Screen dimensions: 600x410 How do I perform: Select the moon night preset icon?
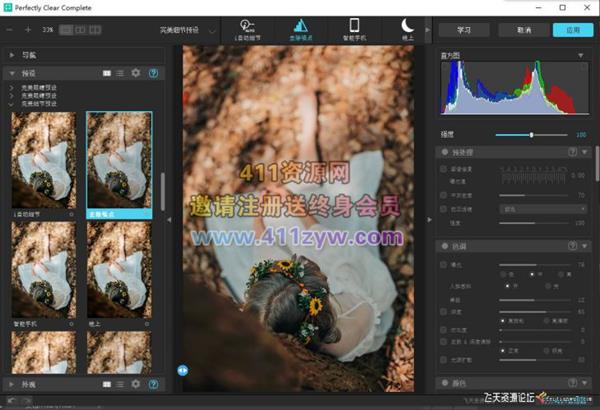pyautogui.click(x=406, y=27)
